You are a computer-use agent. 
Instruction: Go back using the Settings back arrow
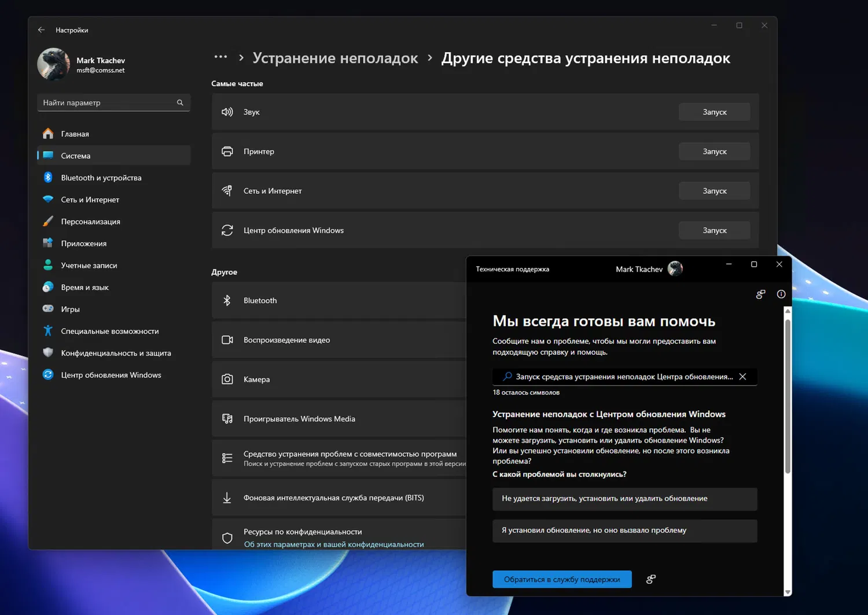pos(41,30)
